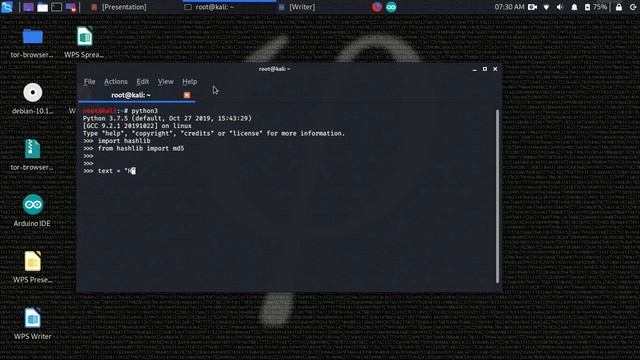This screenshot has width=640, height=360.
Task: Click the Python 3.7.5 version line
Action: (x=167, y=118)
